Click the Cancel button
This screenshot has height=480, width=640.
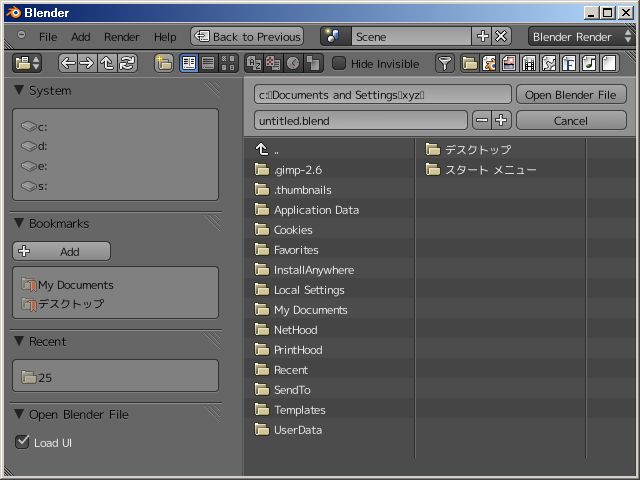point(571,121)
